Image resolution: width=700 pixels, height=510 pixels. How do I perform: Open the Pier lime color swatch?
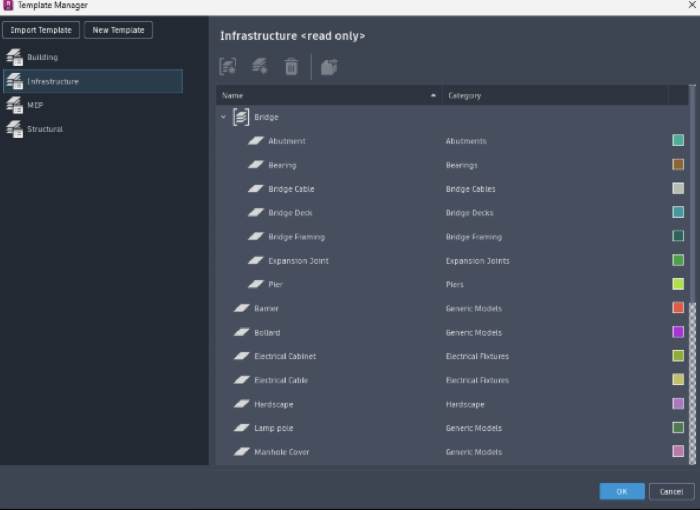(x=678, y=284)
